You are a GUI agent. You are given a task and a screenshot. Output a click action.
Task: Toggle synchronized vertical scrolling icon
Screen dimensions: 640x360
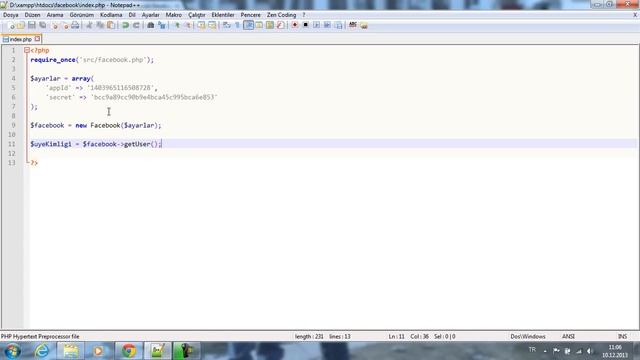tap(202, 25)
